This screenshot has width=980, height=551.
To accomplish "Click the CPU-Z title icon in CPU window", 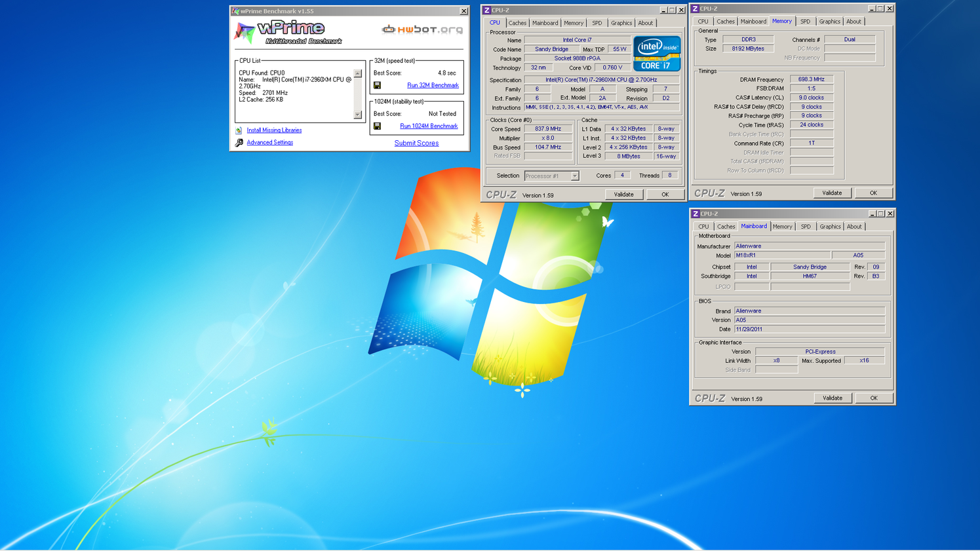I will (486, 10).
